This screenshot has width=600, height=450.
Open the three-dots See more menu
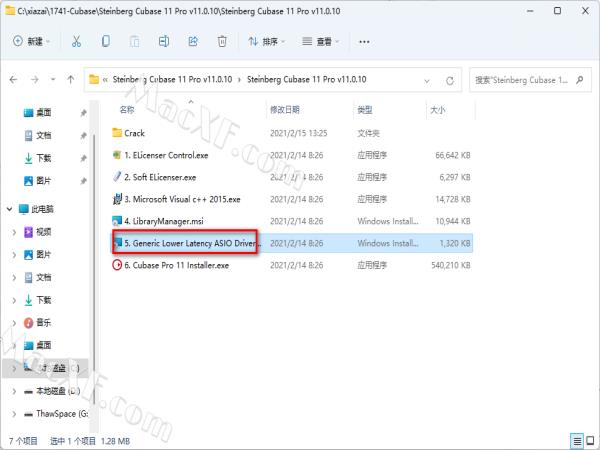(364, 42)
